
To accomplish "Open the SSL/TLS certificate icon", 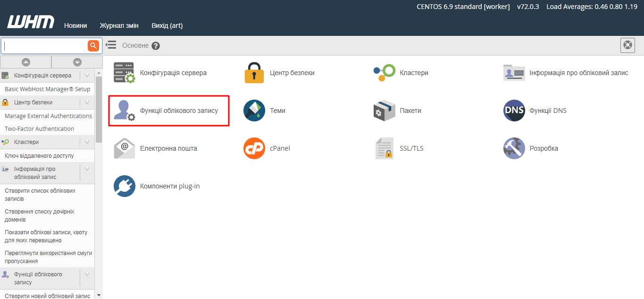I will 384,148.
